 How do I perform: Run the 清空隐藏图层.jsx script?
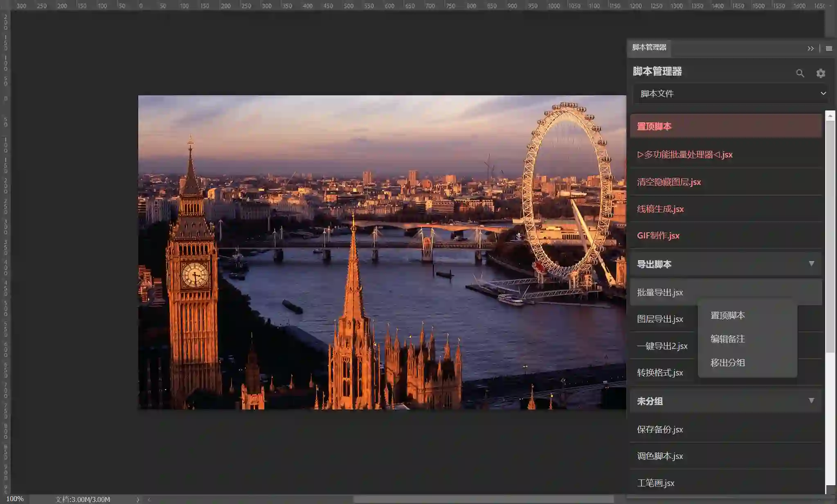669,182
